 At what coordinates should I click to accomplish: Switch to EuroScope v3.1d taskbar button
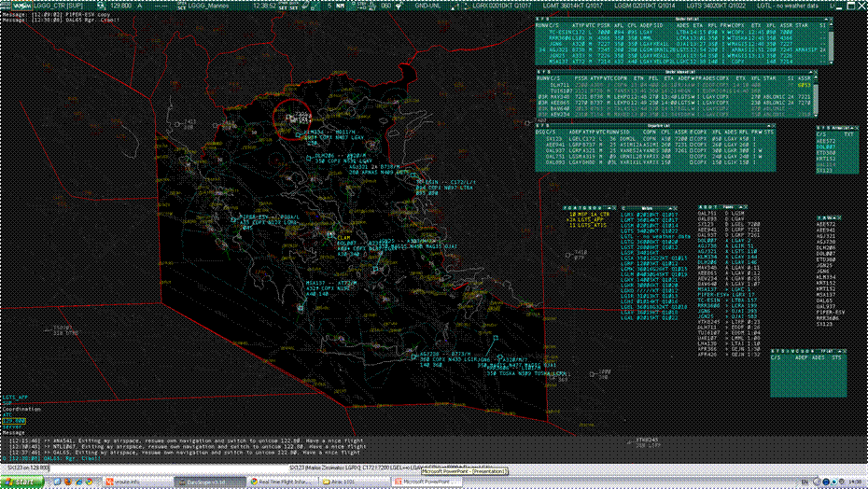click(x=209, y=482)
